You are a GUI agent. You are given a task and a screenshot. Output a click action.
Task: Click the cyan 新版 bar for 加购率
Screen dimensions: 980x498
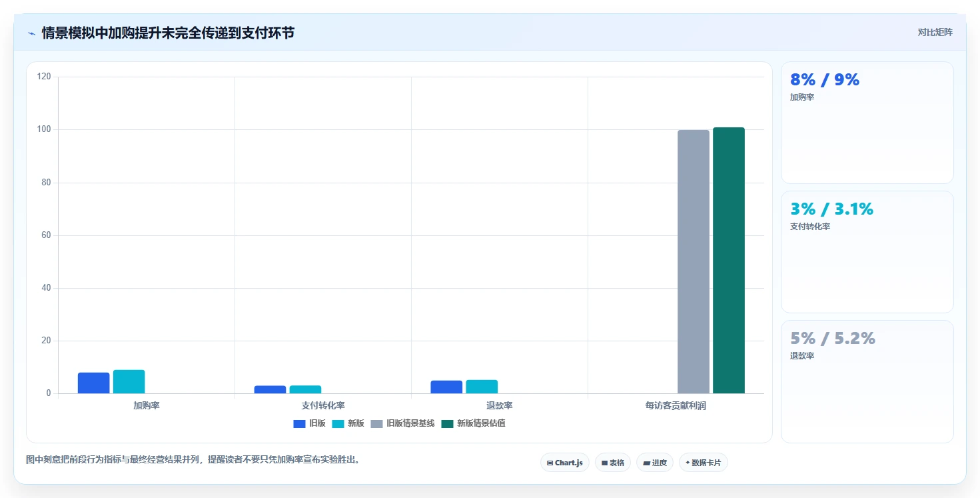[129, 382]
